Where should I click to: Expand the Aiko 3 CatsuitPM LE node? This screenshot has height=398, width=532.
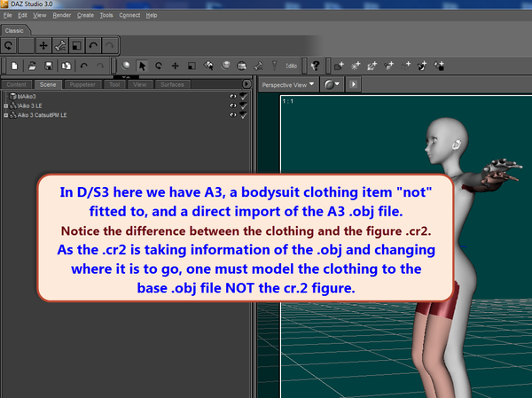[6, 115]
